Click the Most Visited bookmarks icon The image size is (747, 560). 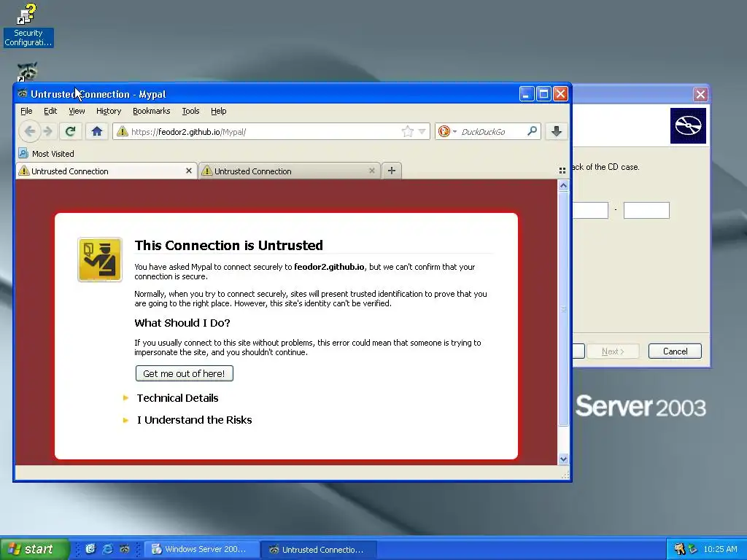coord(23,153)
